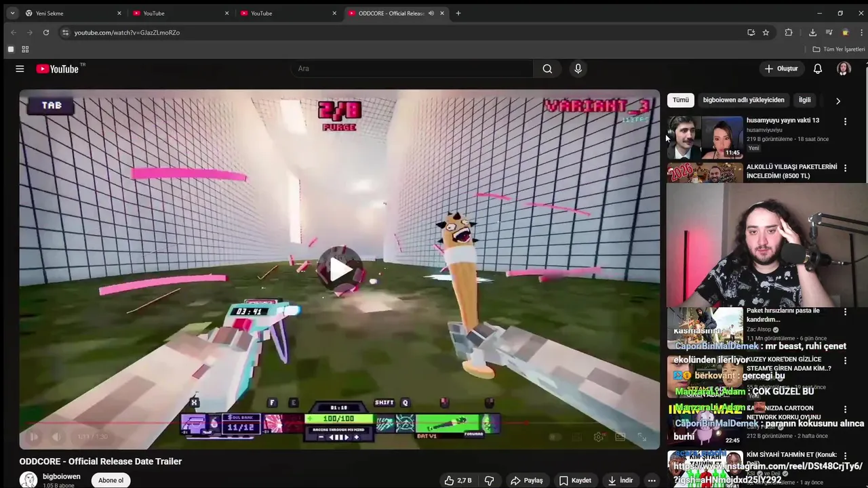Open Paket hırsızlarını pasta video thumbnail
The image size is (868, 488).
(705, 328)
